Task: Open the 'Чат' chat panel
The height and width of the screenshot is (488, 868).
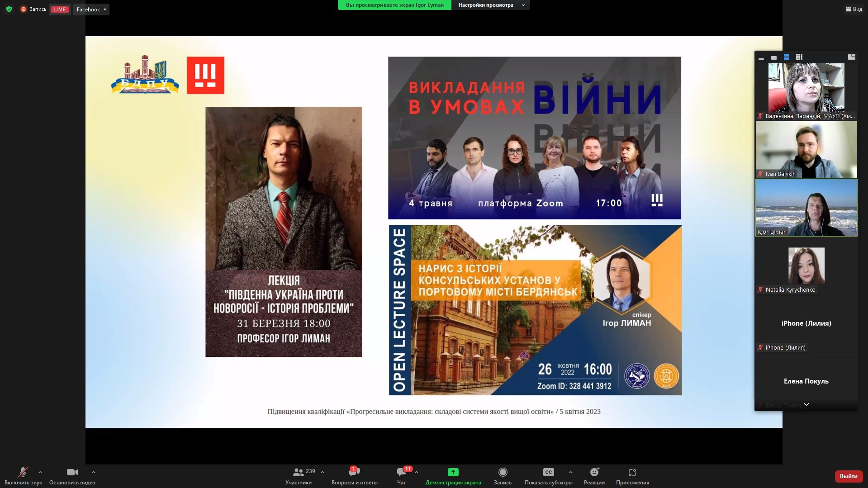Action: coord(401,476)
